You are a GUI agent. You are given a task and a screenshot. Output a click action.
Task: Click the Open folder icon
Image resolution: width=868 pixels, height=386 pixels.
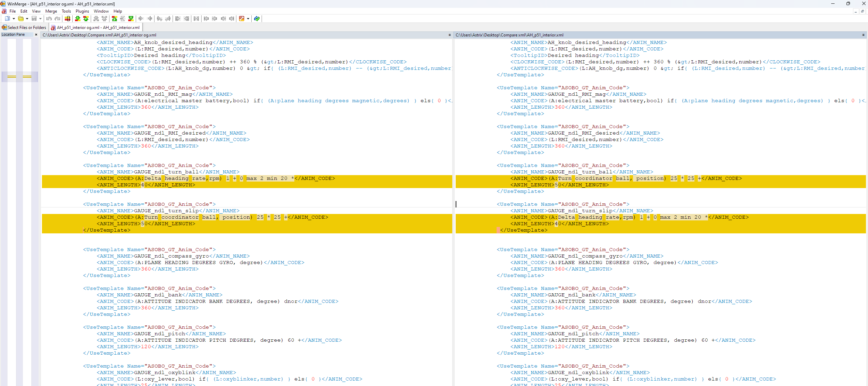pyautogui.click(x=21, y=19)
